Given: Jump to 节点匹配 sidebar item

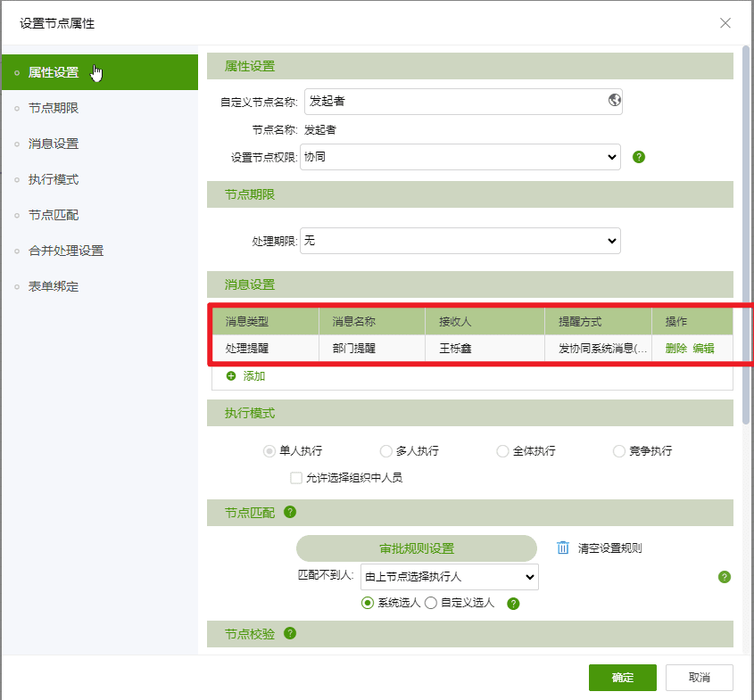Looking at the screenshot, I should 100,215.
